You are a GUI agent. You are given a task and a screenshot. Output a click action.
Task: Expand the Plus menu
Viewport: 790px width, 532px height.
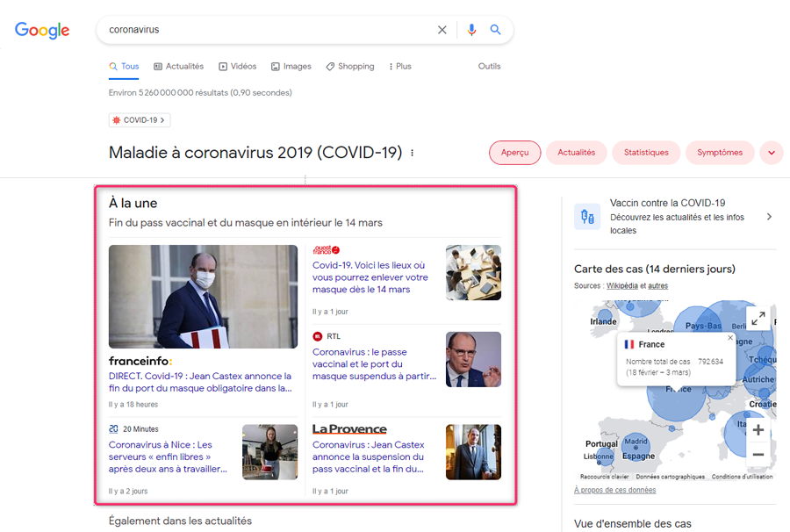(x=400, y=67)
